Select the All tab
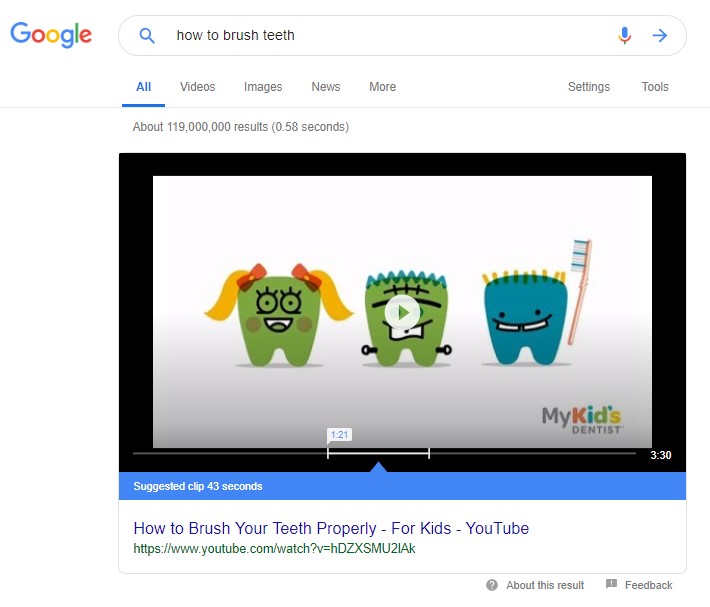 tap(144, 87)
